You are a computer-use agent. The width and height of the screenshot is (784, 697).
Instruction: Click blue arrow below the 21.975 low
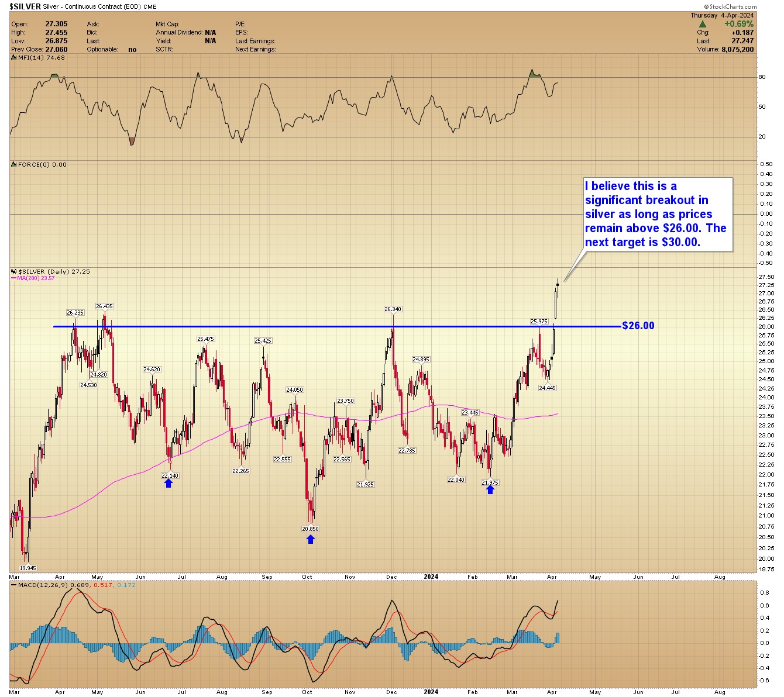click(490, 490)
